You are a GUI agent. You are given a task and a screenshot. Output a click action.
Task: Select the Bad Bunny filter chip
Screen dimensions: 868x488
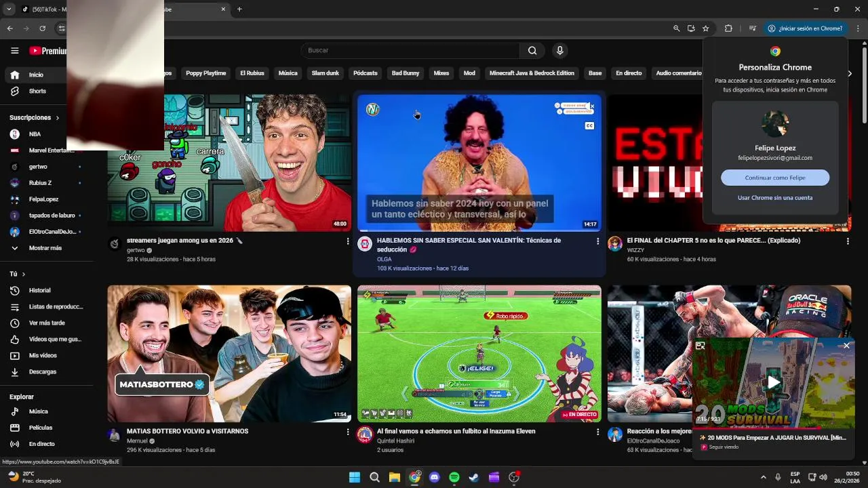406,73
